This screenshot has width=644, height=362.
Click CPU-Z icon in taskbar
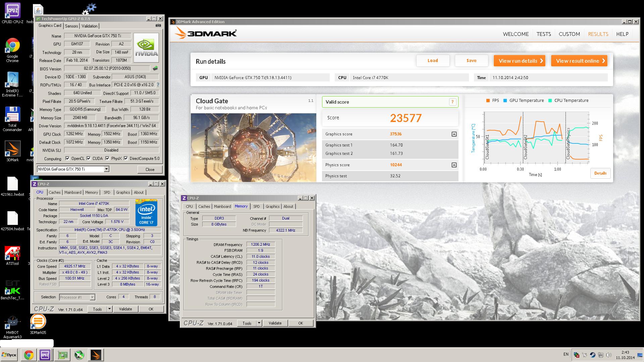(x=45, y=355)
